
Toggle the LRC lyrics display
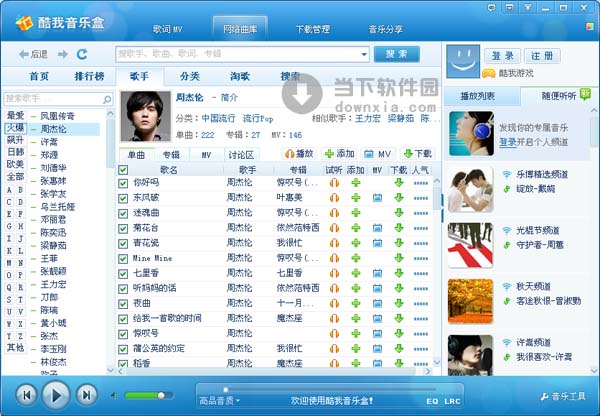452,401
